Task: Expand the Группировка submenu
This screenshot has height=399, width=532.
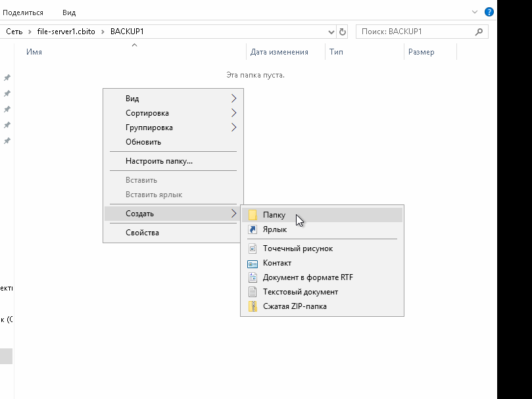Action: tap(233, 128)
